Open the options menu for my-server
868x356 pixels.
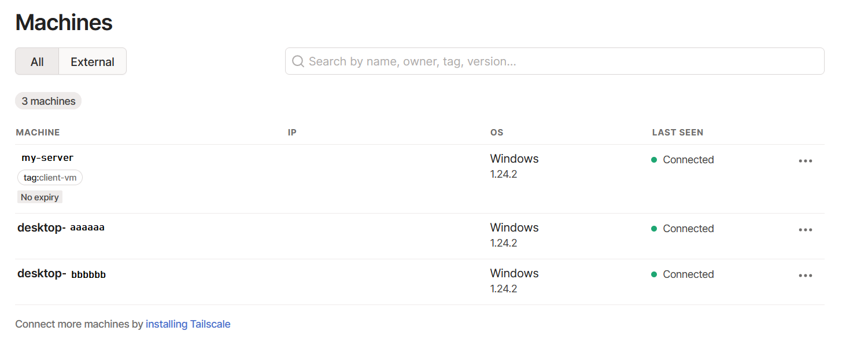pos(805,161)
